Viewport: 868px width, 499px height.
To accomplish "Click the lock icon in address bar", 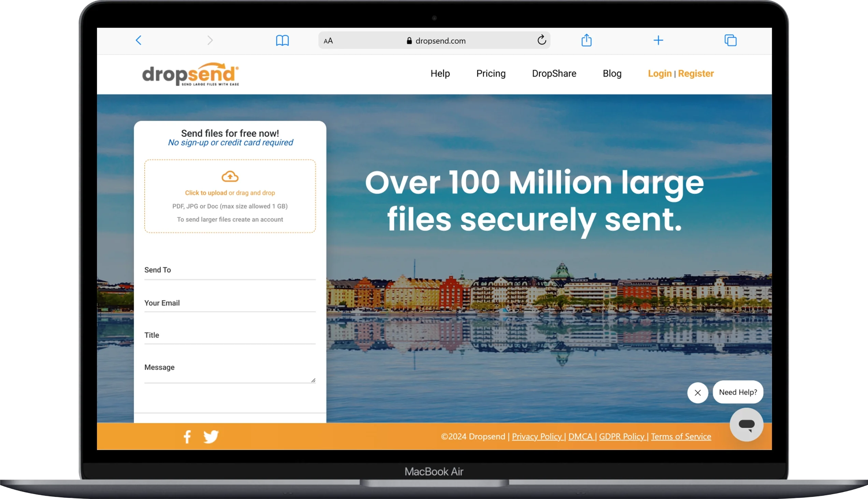I will tap(409, 41).
